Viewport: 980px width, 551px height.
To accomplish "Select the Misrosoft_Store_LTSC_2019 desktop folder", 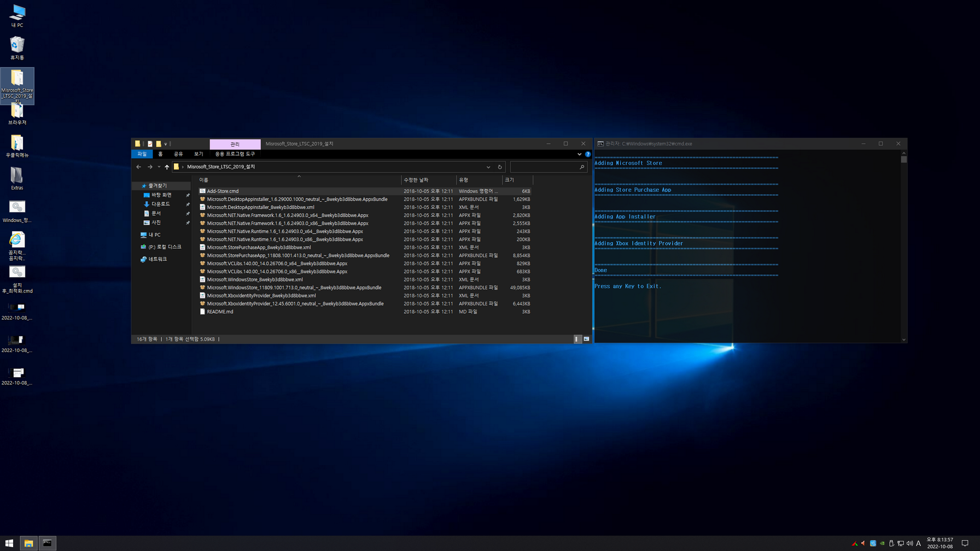I will pyautogui.click(x=17, y=86).
